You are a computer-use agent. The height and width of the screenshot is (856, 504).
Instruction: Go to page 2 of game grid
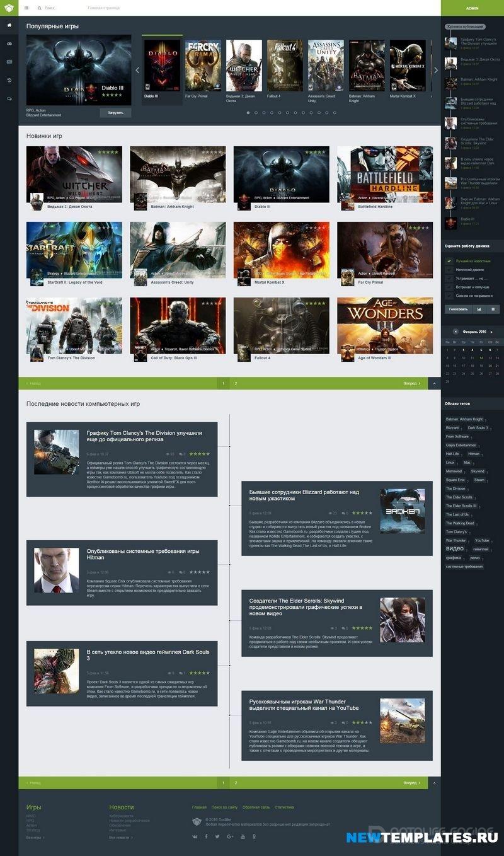pyautogui.click(x=236, y=383)
